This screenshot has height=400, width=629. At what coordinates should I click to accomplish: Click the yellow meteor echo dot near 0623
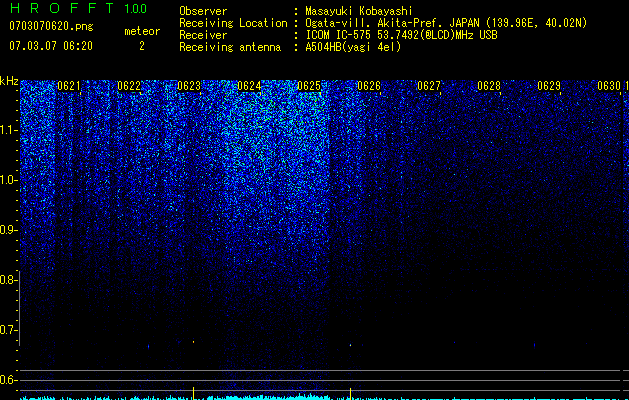[x=193, y=342]
